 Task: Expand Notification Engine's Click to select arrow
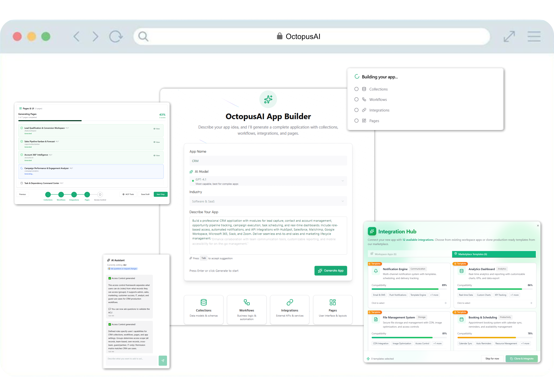445,303
